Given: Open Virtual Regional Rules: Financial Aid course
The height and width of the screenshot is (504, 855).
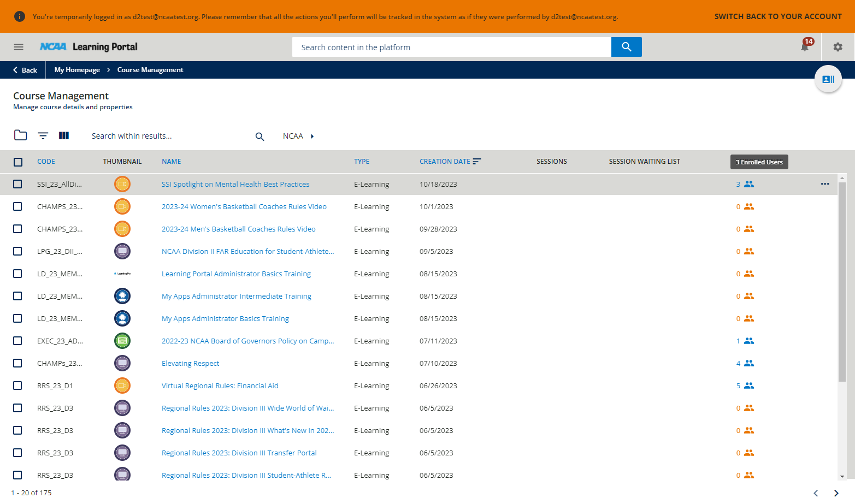Looking at the screenshot, I should coord(220,386).
